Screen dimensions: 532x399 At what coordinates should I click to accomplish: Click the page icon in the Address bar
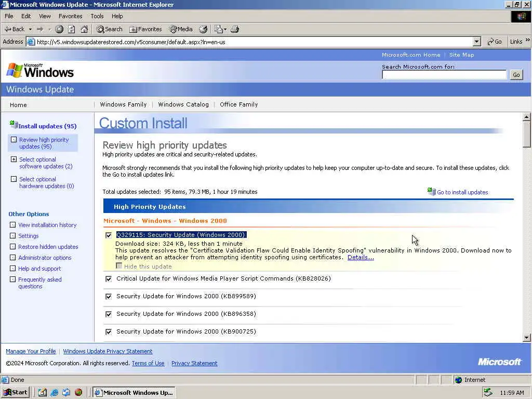31,42
